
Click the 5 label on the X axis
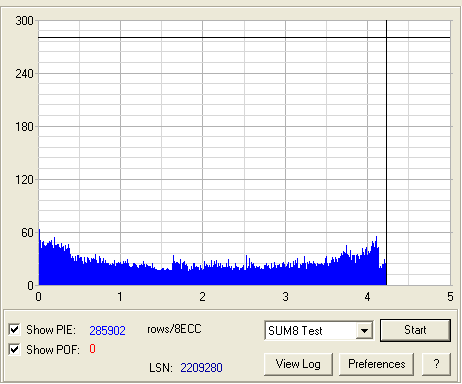click(450, 296)
